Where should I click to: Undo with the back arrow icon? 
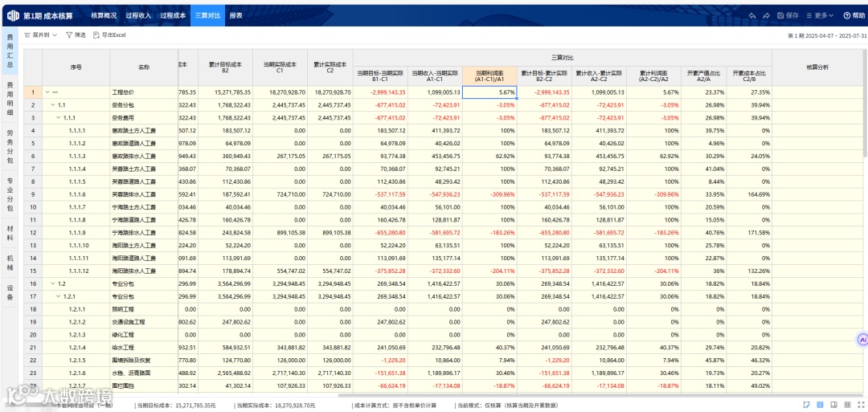(752, 15)
